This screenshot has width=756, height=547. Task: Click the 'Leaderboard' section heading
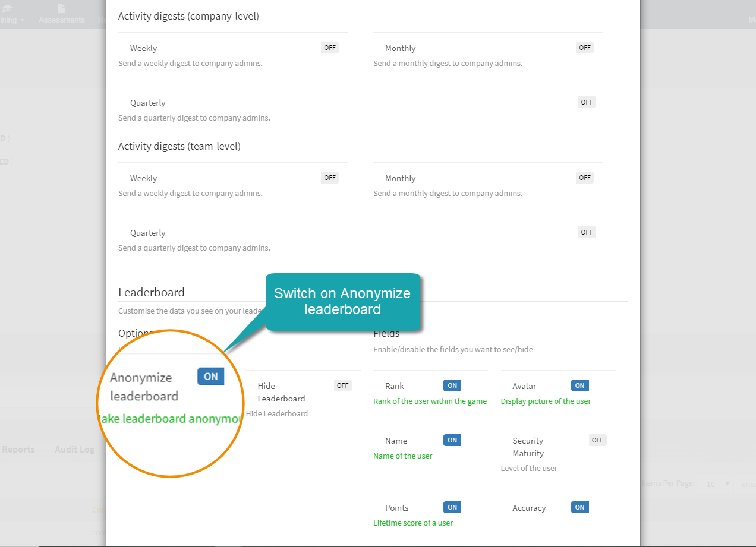[x=152, y=292]
